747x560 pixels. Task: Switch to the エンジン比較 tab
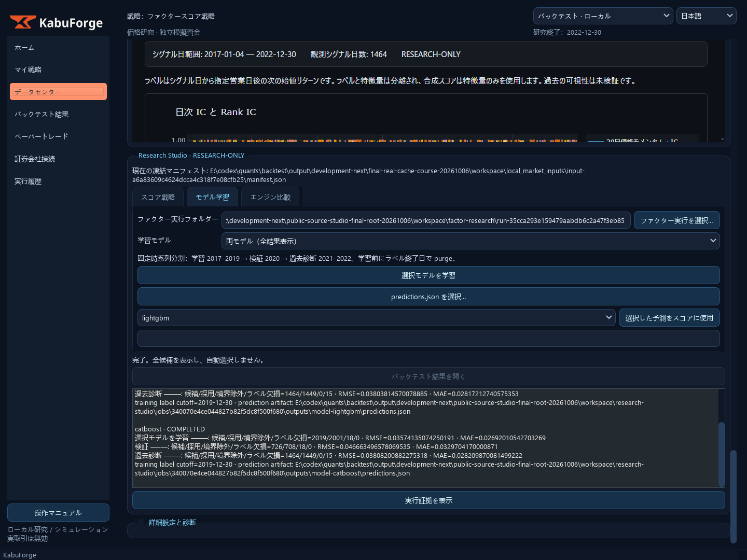click(270, 197)
